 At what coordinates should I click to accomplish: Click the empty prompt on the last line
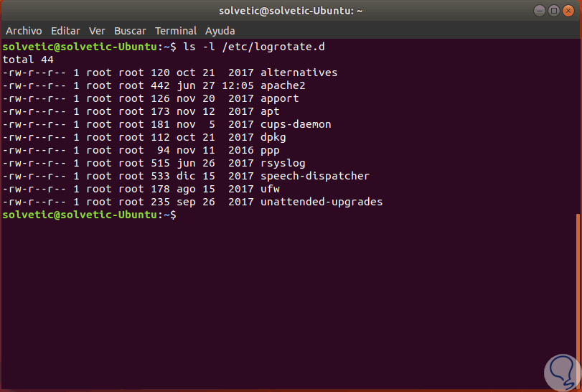pyautogui.click(x=90, y=215)
